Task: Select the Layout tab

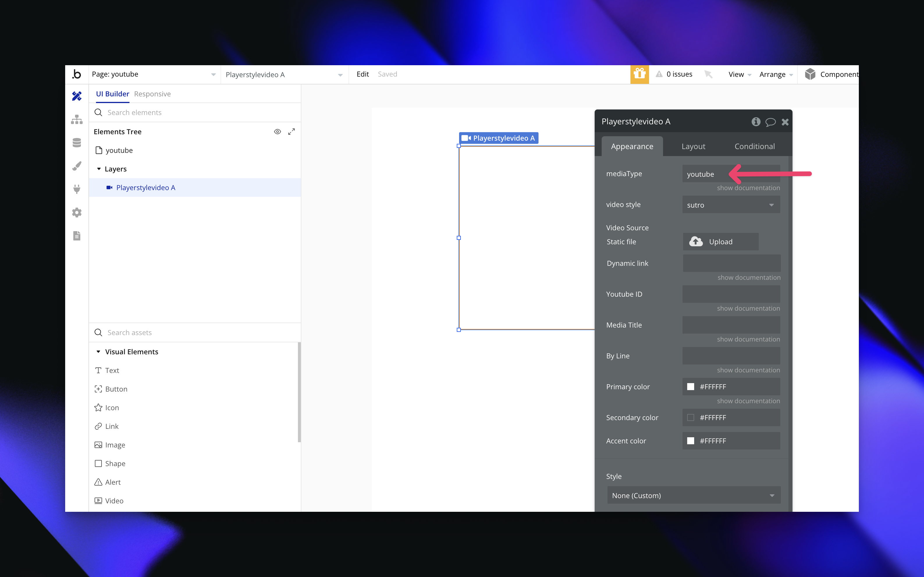Action: click(693, 146)
